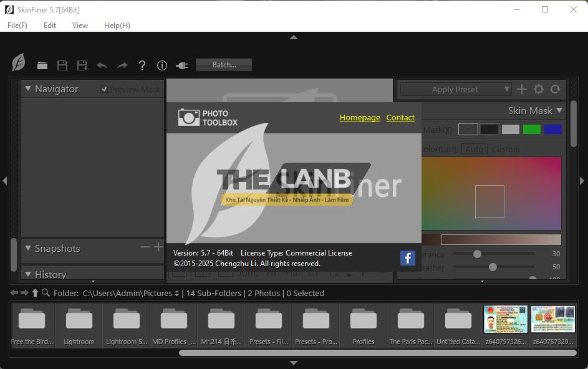Select the gray mask swatch
Image resolution: width=588 pixels, height=369 pixels.
click(511, 130)
